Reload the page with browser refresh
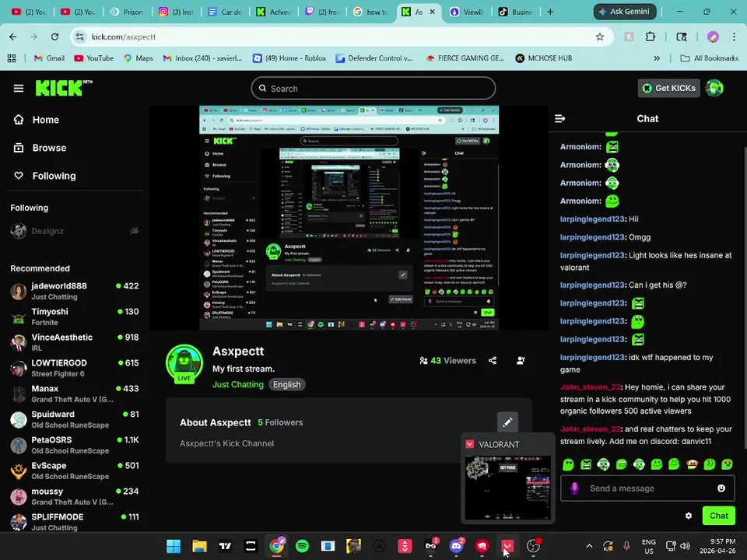Screen dimensions: 747x560 tap(54, 37)
